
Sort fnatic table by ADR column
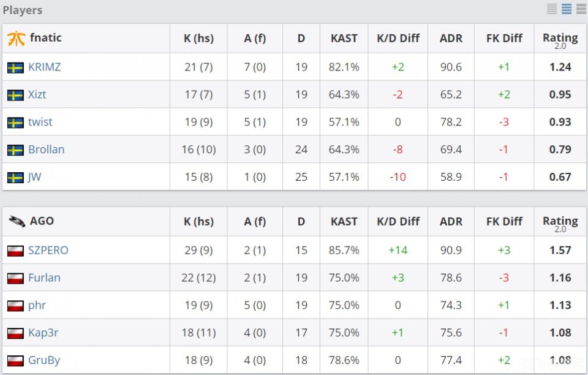pos(451,38)
